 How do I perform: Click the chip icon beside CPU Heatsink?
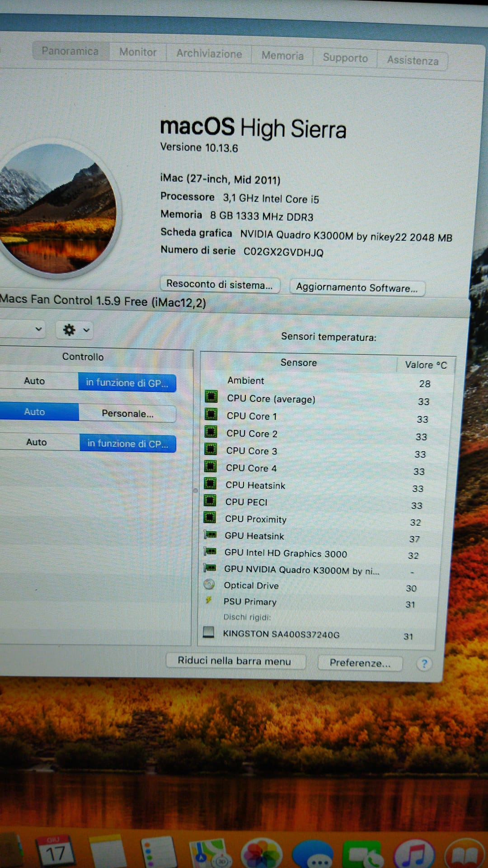210,483
